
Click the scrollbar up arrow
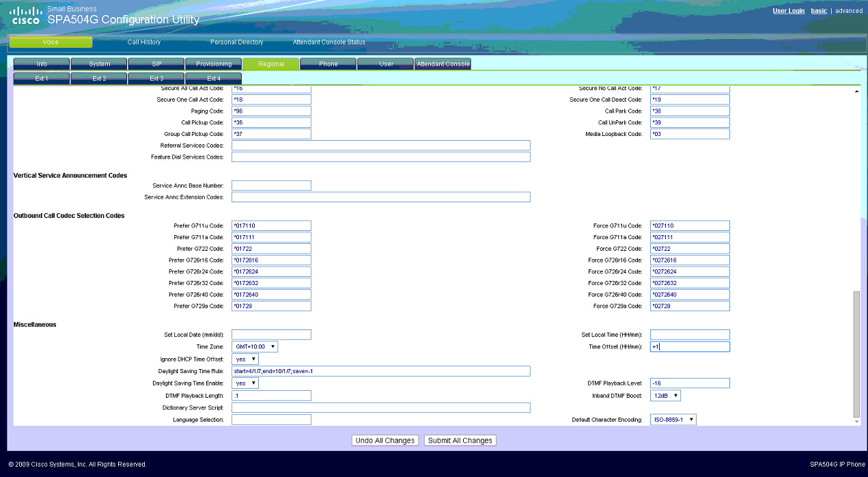(857, 92)
